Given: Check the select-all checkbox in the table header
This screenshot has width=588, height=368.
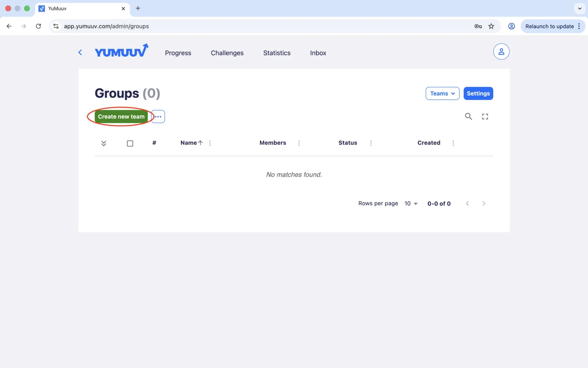Looking at the screenshot, I should tap(130, 143).
